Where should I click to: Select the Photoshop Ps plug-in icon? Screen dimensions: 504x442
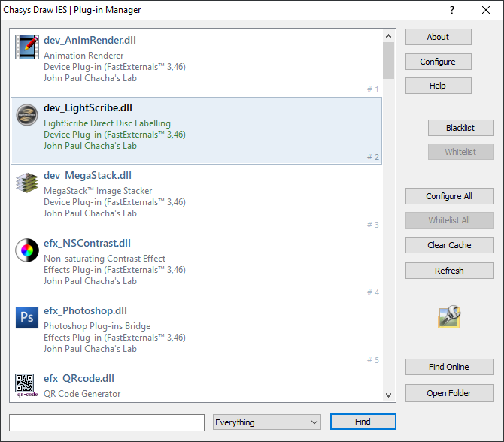(x=27, y=317)
